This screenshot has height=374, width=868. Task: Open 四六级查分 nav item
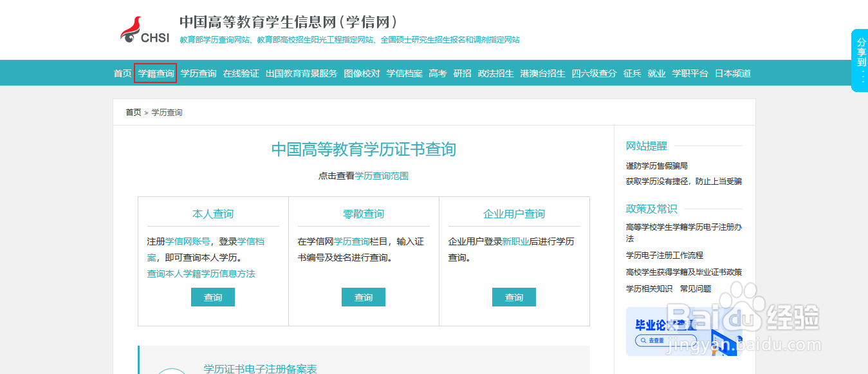(x=594, y=73)
